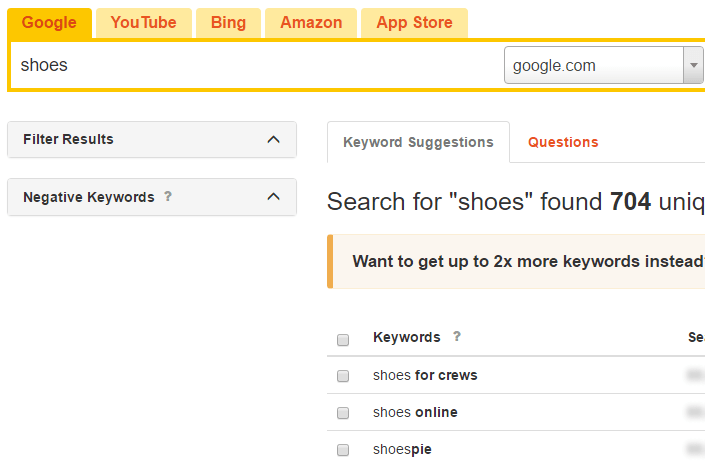Click the "shoes online" keyword text
Viewport: 705px width, 465px height.
(x=415, y=412)
